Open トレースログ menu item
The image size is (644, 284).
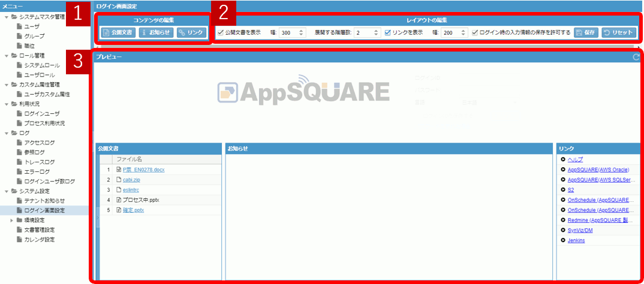coord(40,162)
